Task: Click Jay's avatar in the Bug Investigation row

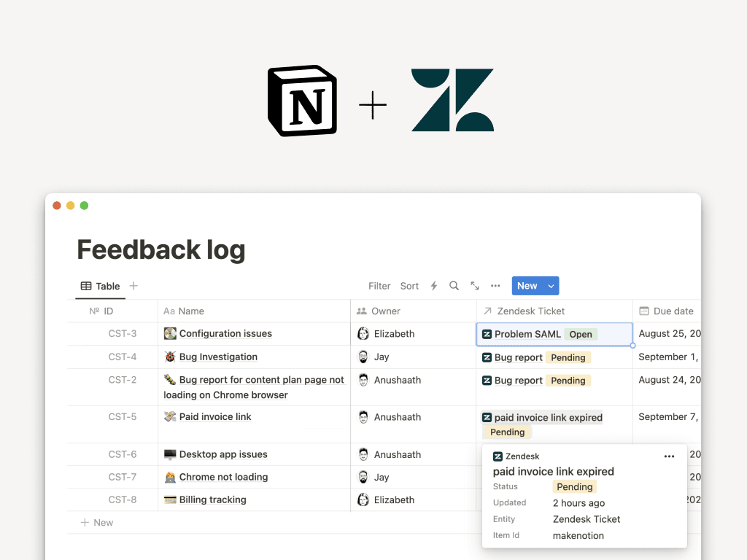Action: 363,357
